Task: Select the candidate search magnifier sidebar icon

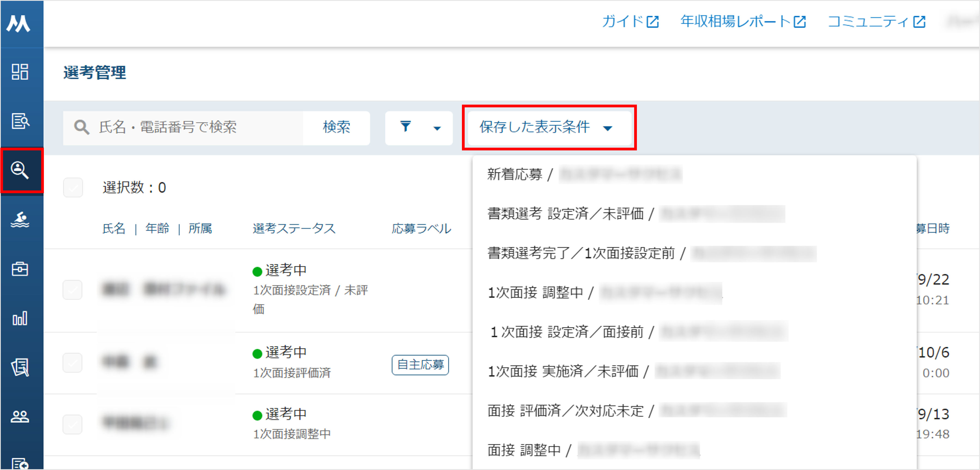Action: pyautogui.click(x=20, y=170)
